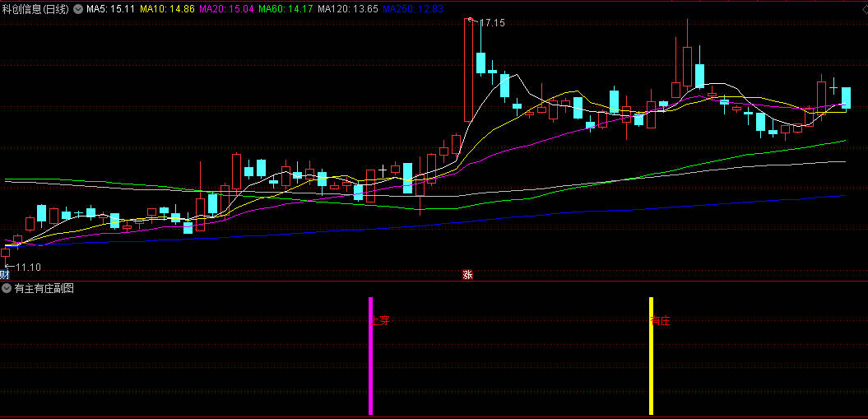Select the MA20: 15.04 indicator label
Viewport: 868px width, 419px height.
click(x=226, y=9)
